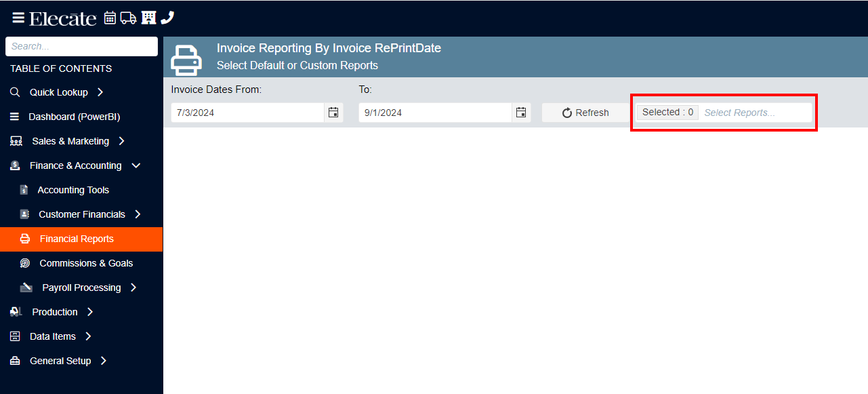Click the Accounting Tools document icon
The height and width of the screenshot is (394, 868).
coord(24,190)
